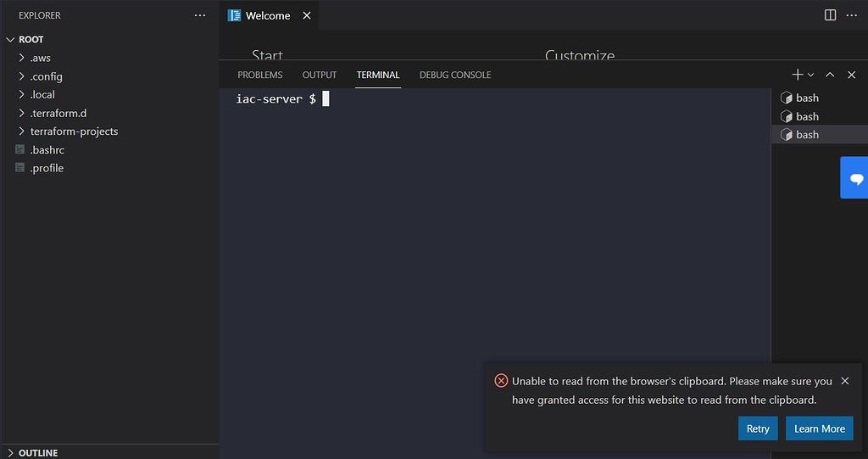The height and width of the screenshot is (459, 868).
Task: Close the Welcome tab
Action: pyautogui.click(x=307, y=15)
